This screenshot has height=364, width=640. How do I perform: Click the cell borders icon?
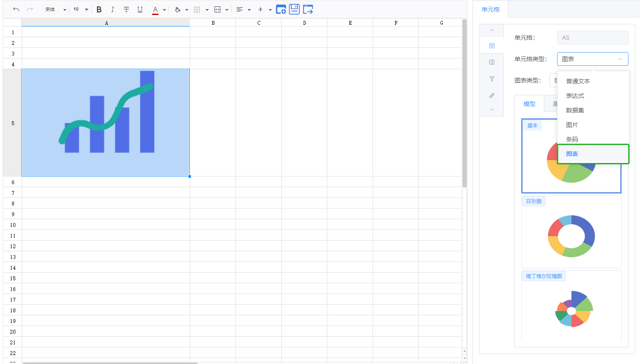click(x=197, y=9)
